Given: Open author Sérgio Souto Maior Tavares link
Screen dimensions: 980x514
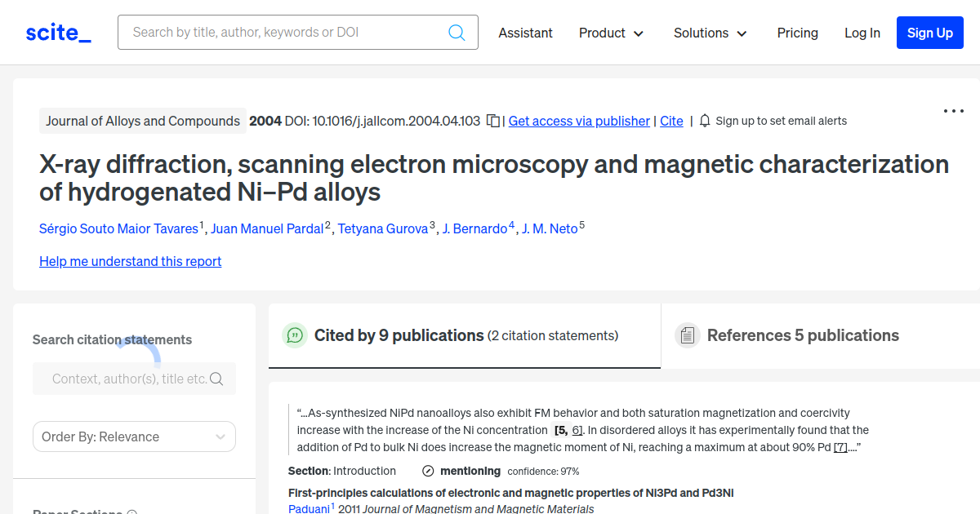Looking at the screenshot, I should [x=119, y=228].
